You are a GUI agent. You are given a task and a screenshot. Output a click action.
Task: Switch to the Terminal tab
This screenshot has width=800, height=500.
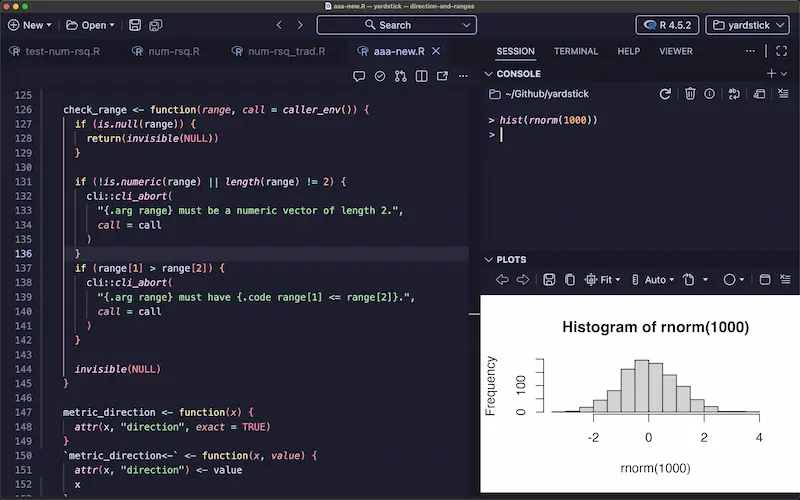coord(575,51)
